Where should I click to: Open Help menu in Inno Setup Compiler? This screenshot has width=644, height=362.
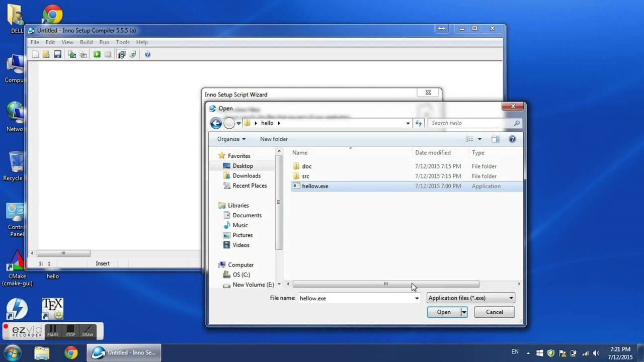tap(142, 42)
